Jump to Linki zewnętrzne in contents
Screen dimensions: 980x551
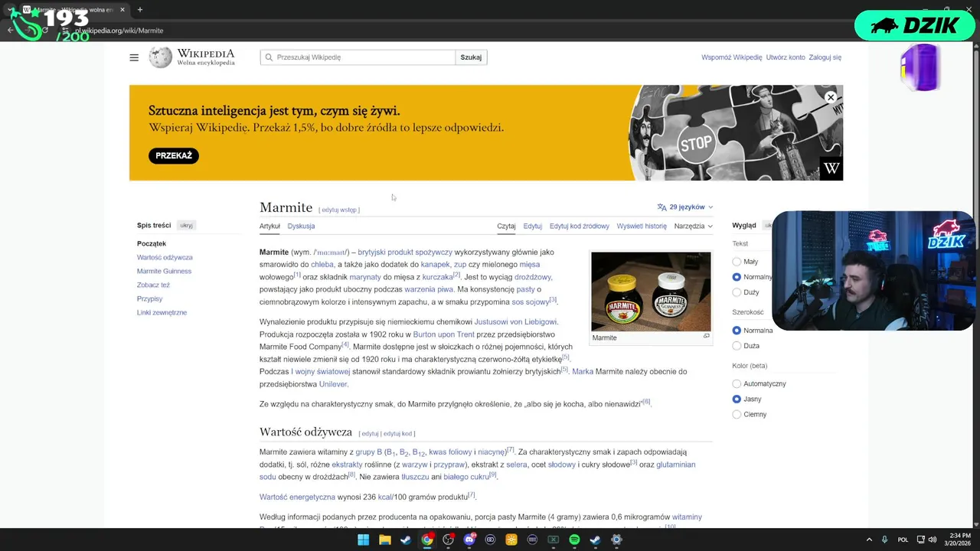[162, 313]
